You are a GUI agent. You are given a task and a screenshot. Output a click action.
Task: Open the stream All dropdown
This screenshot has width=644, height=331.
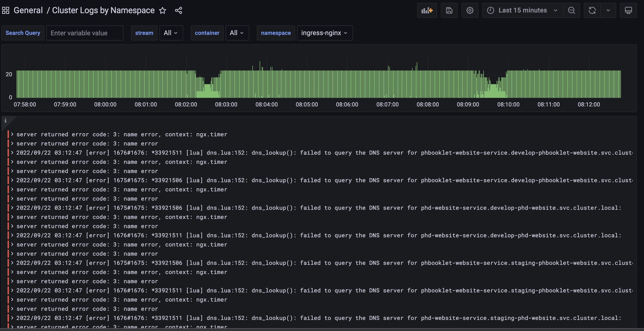tap(171, 33)
